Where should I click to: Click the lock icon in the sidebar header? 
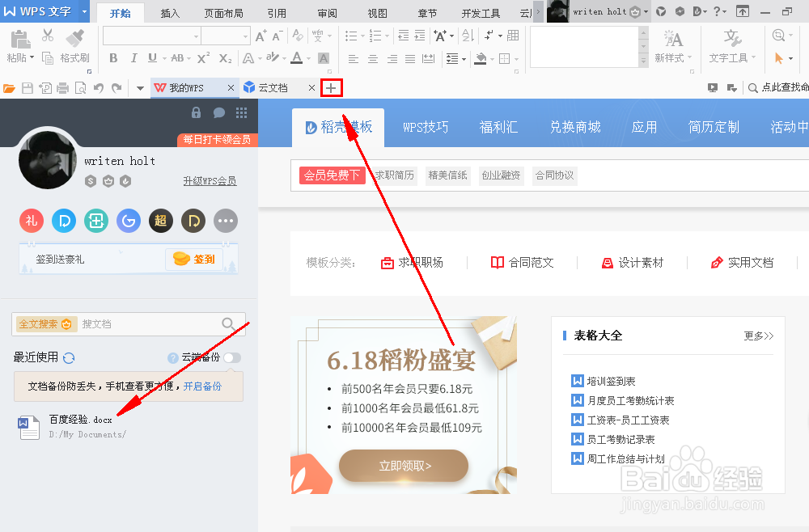click(x=196, y=112)
